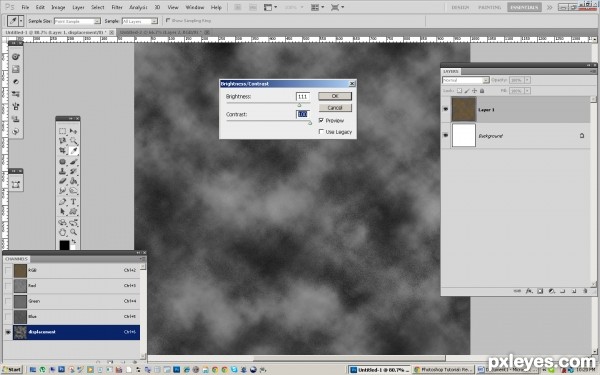This screenshot has height=375, width=600.
Task: Click the black foreground color swatch
Action: (x=64, y=245)
